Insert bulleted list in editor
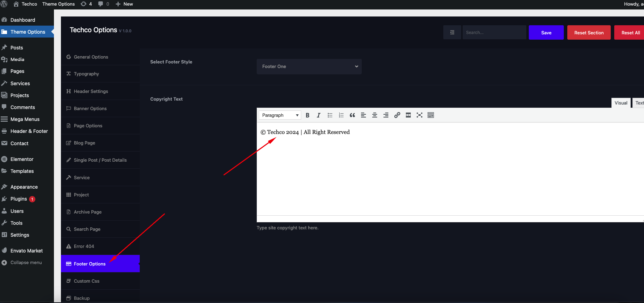This screenshot has height=303, width=644. coord(330,115)
